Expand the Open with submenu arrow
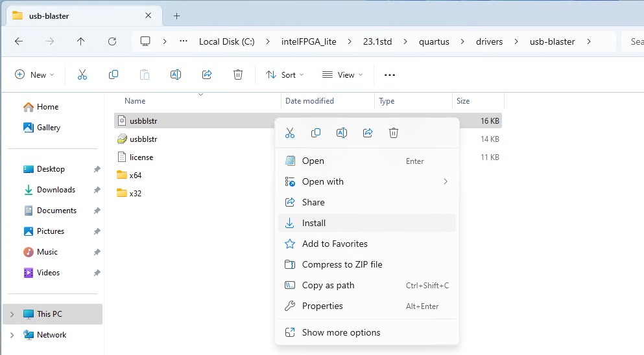644x355 pixels. [x=446, y=181]
